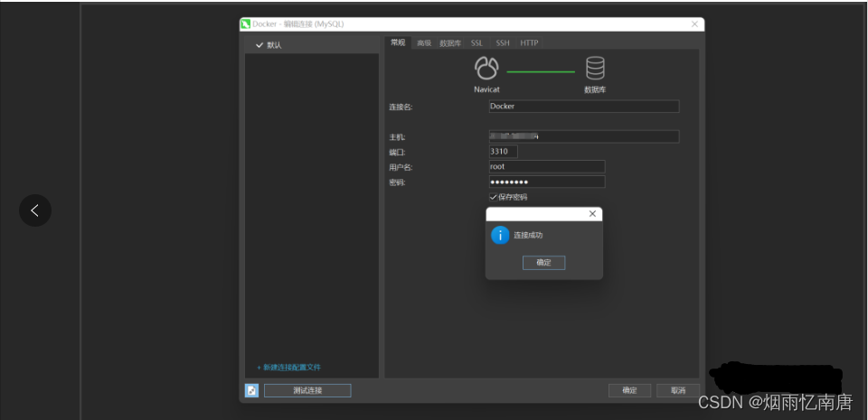The height and width of the screenshot is (420, 868).
Task: Click the small icon left of 测试连接
Action: (x=251, y=391)
